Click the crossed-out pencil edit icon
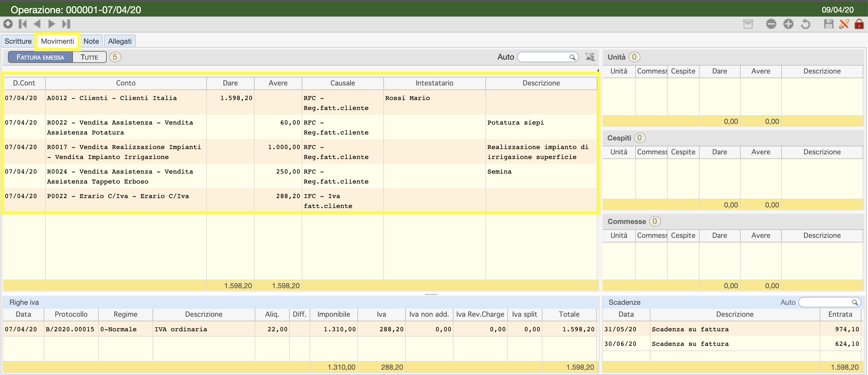This screenshot has height=375, width=868. click(844, 24)
